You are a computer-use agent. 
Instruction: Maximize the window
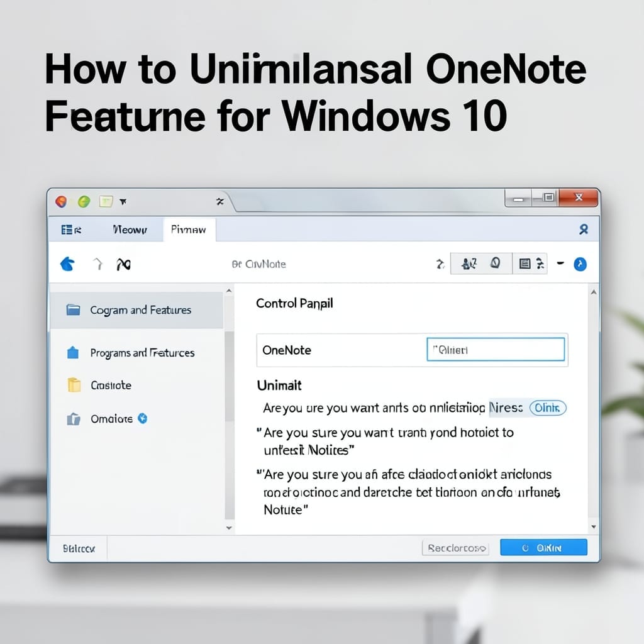pyautogui.click(x=547, y=197)
